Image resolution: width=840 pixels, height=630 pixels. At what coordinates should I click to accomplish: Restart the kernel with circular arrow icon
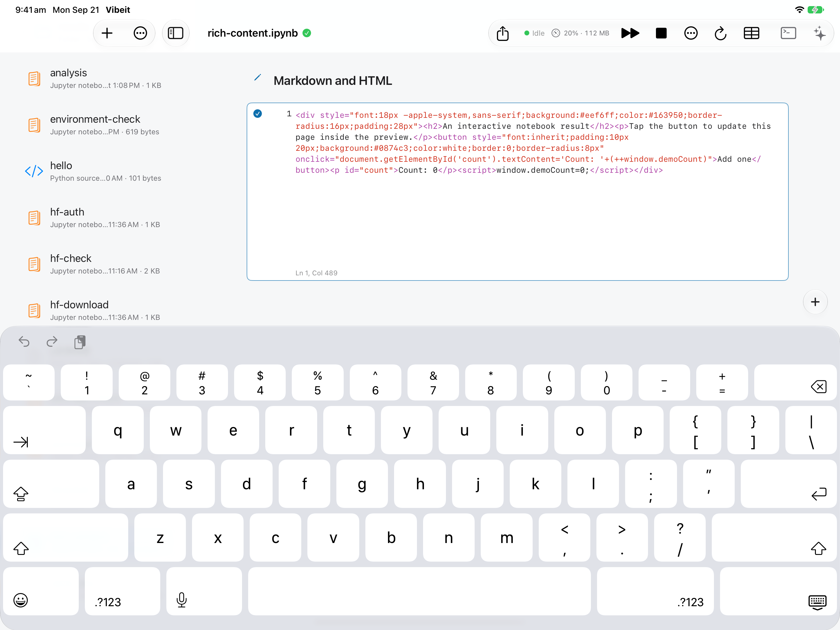(720, 33)
